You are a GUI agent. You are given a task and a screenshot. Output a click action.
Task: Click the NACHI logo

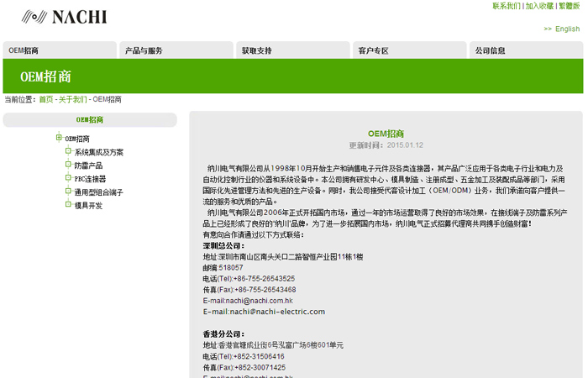click(64, 18)
